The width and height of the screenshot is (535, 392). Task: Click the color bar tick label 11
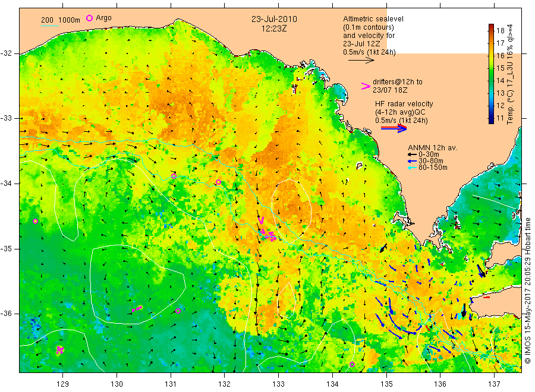pos(500,118)
